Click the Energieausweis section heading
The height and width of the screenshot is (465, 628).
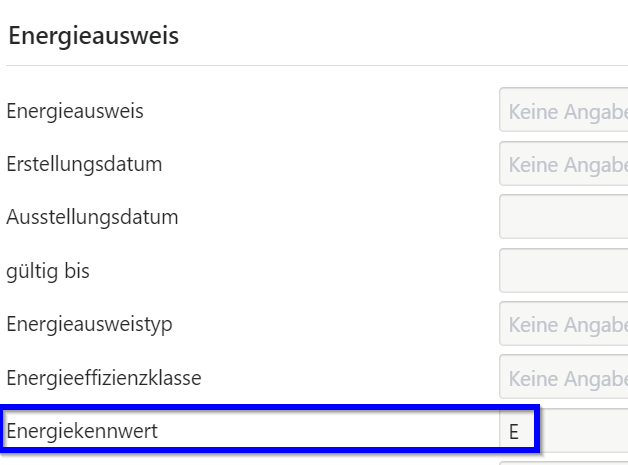click(93, 37)
